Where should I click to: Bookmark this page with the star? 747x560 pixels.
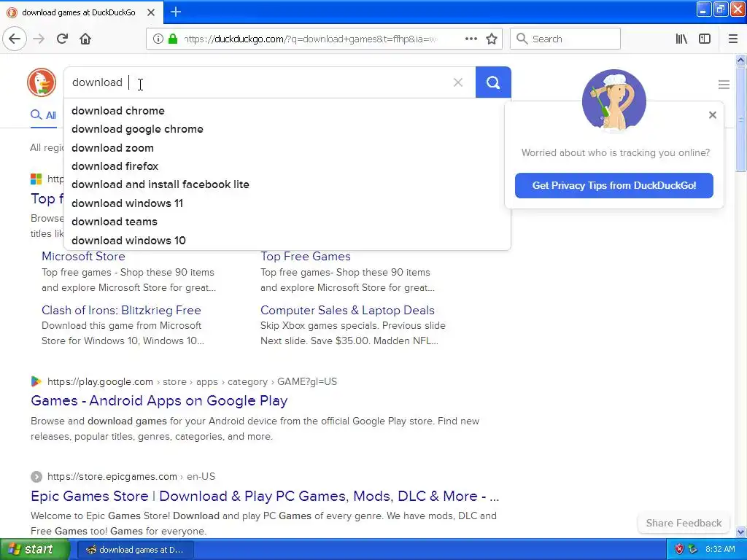[492, 39]
